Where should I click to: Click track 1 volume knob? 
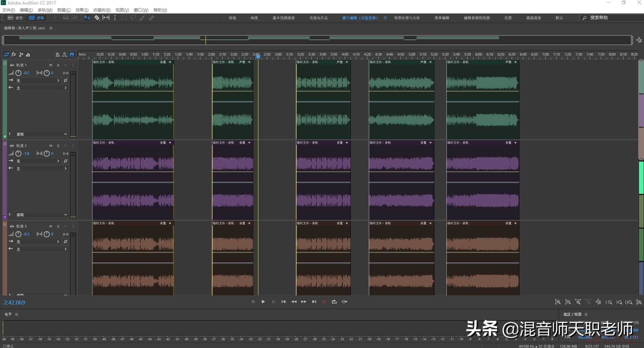pos(19,73)
